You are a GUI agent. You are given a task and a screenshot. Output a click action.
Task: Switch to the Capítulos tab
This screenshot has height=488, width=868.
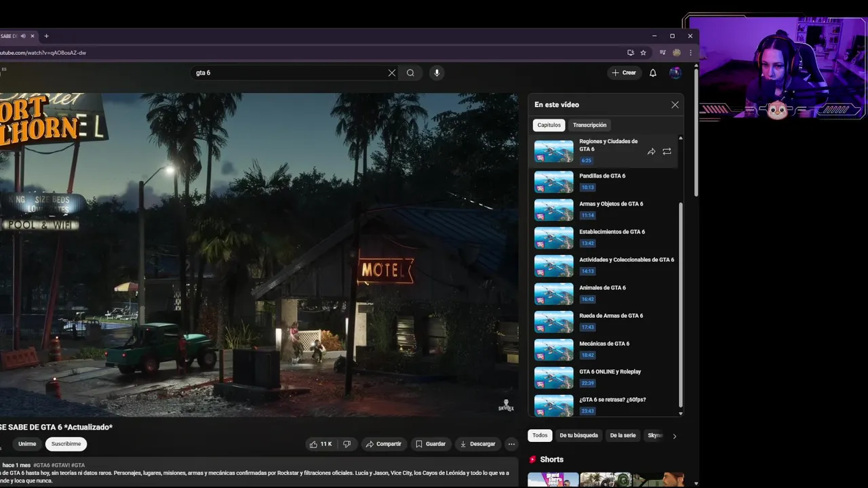pos(549,125)
